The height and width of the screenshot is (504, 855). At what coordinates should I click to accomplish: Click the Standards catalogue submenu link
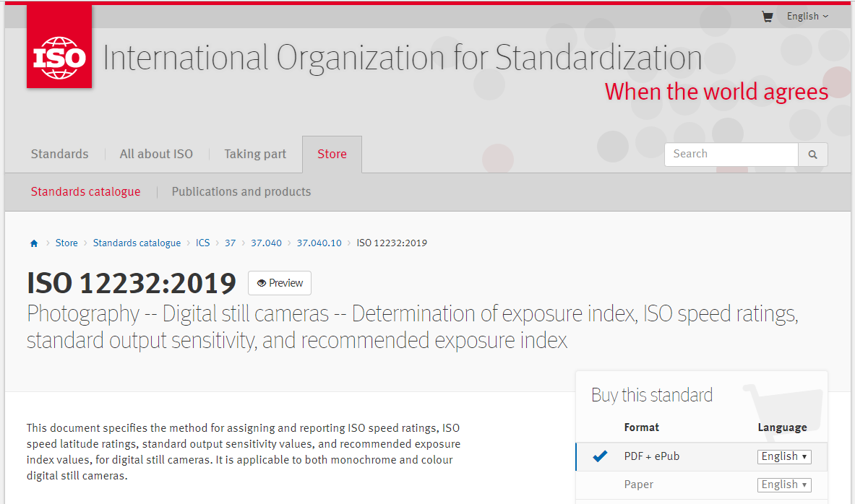tap(85, 192)
